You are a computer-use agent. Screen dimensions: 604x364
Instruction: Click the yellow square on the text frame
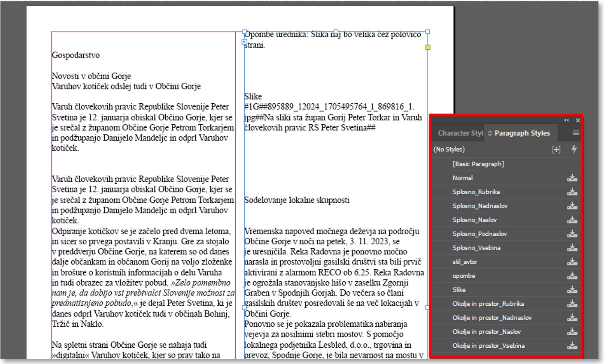[x=428, y=47]
